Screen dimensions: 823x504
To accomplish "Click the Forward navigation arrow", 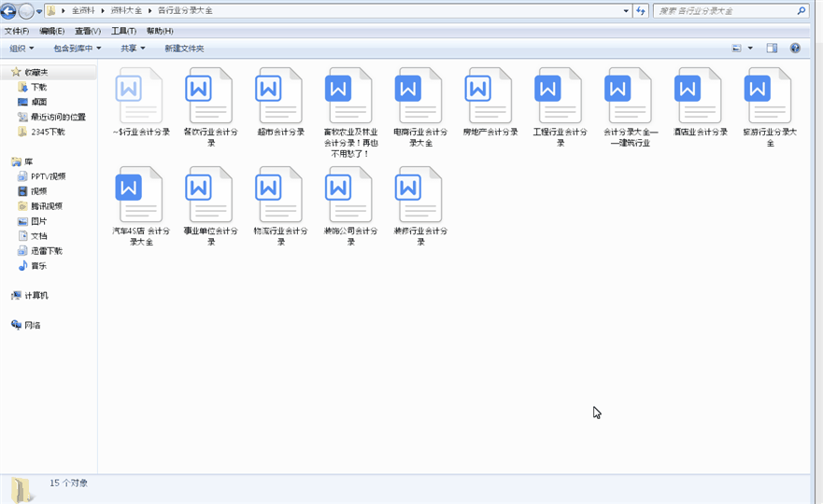I will click(26, 10).
